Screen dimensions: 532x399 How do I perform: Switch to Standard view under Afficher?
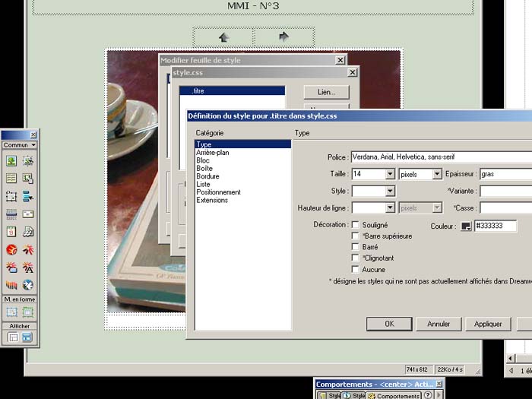(12, 337)
